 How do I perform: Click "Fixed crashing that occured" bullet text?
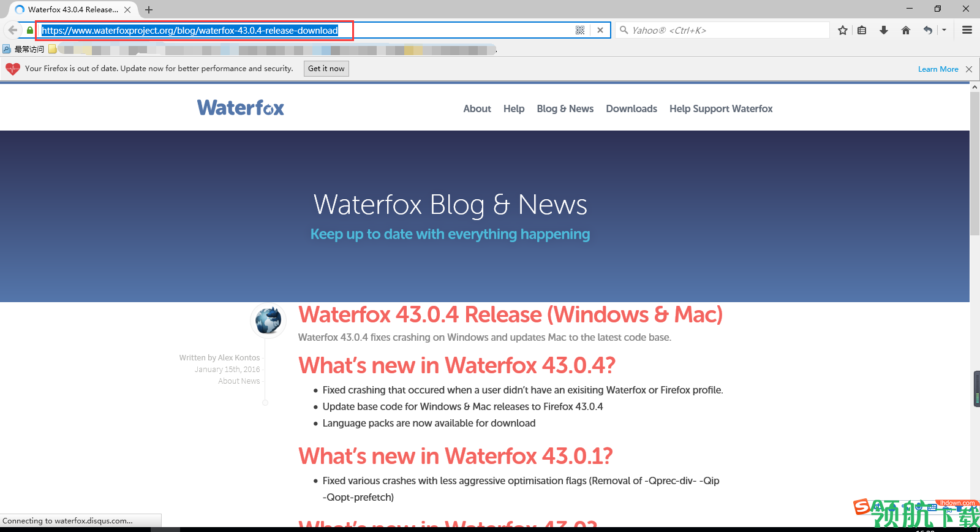tap(523, 390)
